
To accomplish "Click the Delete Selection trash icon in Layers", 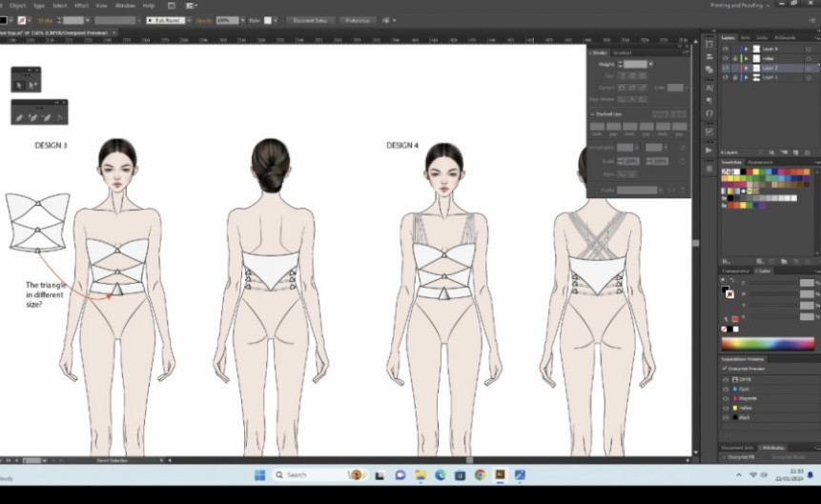I will click(x=808, y=152).
